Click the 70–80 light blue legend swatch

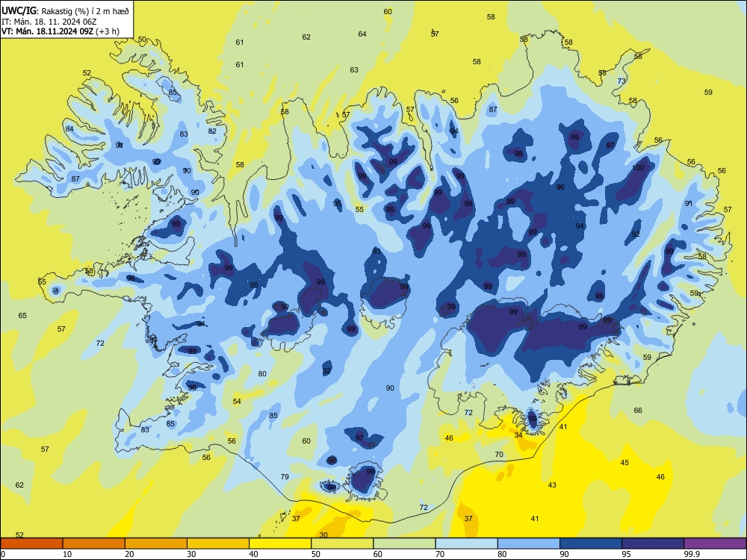point(466,544)
